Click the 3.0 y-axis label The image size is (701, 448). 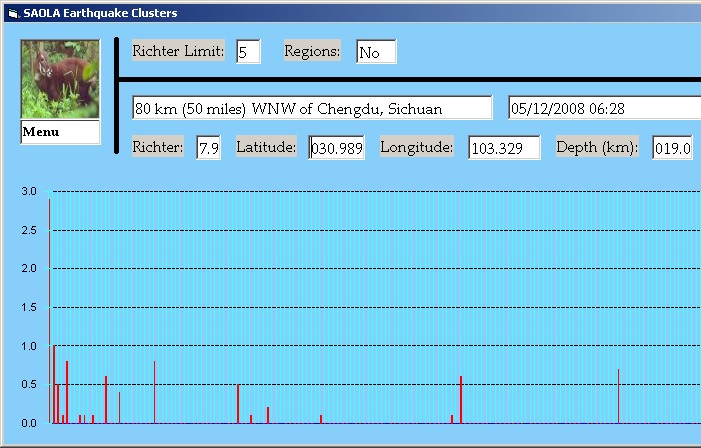coord(29,191)
